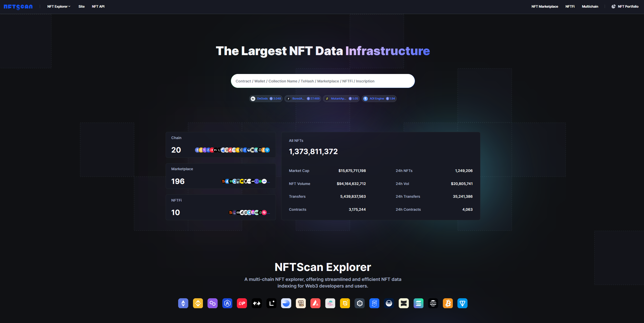Image resolution: width=644 pixels, height=323 pixels.
Task: Click the NFTScan logo
Action: coord(18,7)
